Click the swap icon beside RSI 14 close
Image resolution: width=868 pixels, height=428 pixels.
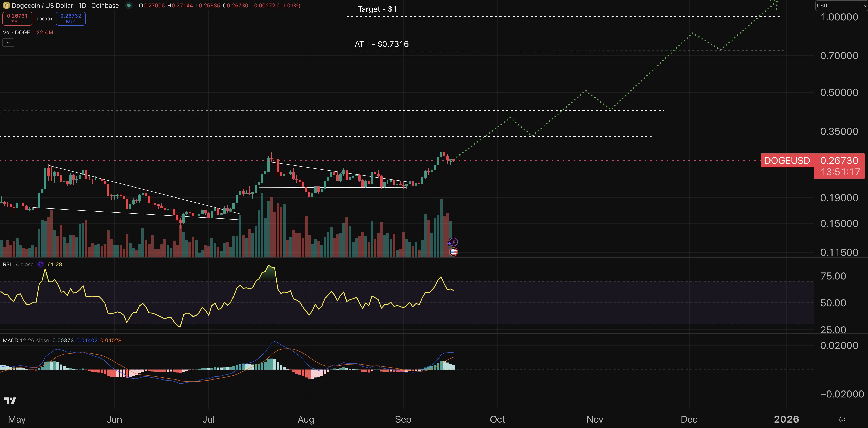(40, 264)
